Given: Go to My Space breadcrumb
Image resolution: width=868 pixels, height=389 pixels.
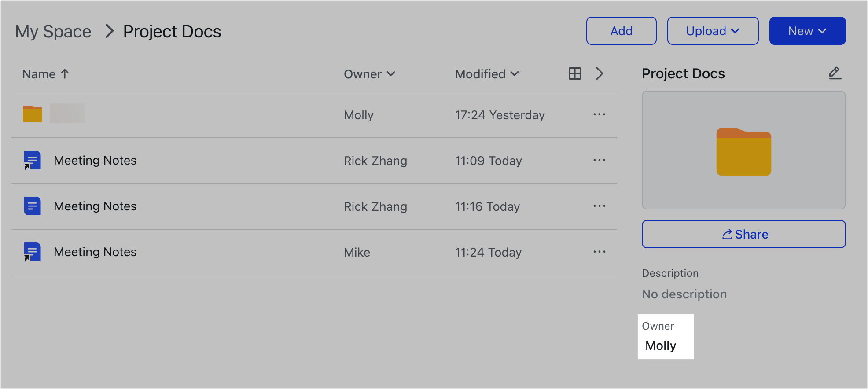Looking at the screenshot, I should pyautogui.click(x=53, y=32).
